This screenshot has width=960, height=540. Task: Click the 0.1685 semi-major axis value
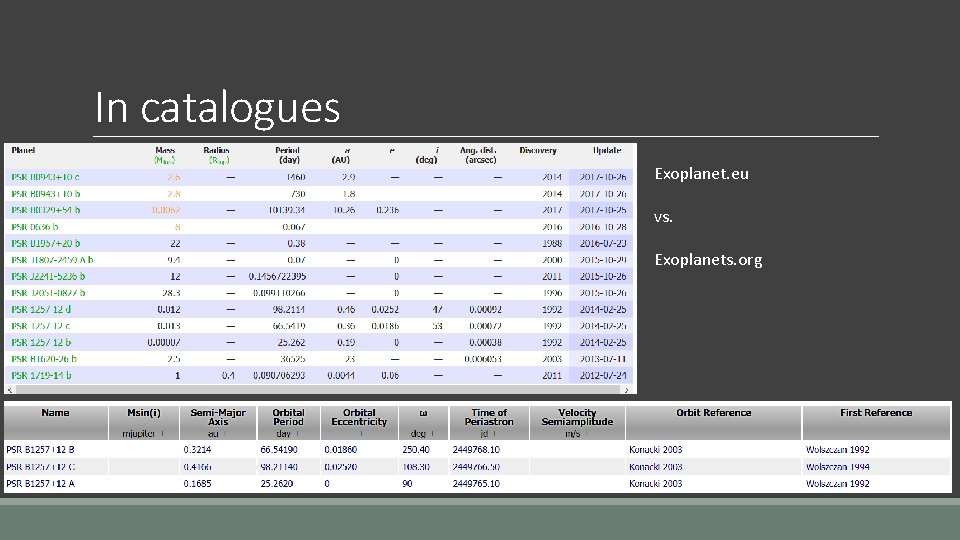tap(197, 484)
